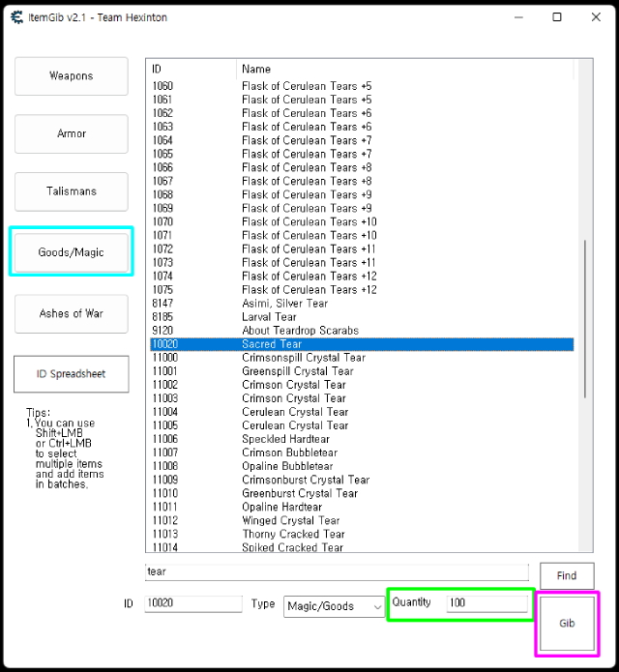
Task: Select Crimson Crystal Tear with ID 11003
Action: [362, 398]
